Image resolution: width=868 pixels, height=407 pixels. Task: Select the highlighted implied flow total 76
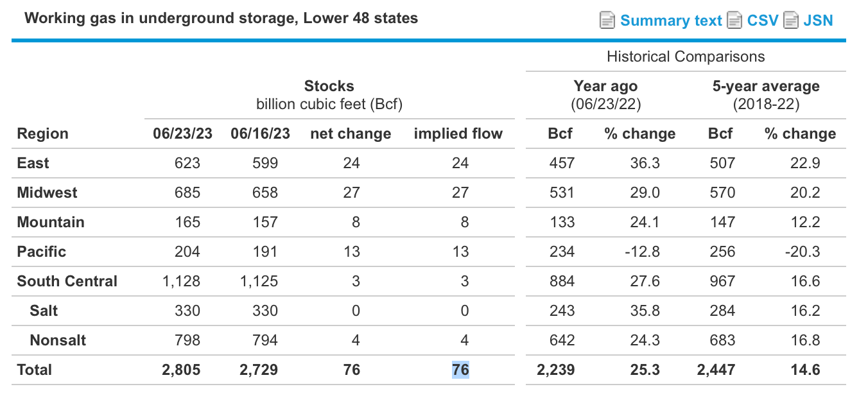point(460,369)
